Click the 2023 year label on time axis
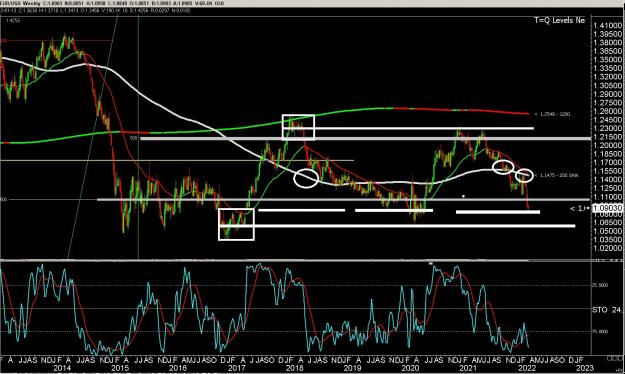 click(584, 368)
